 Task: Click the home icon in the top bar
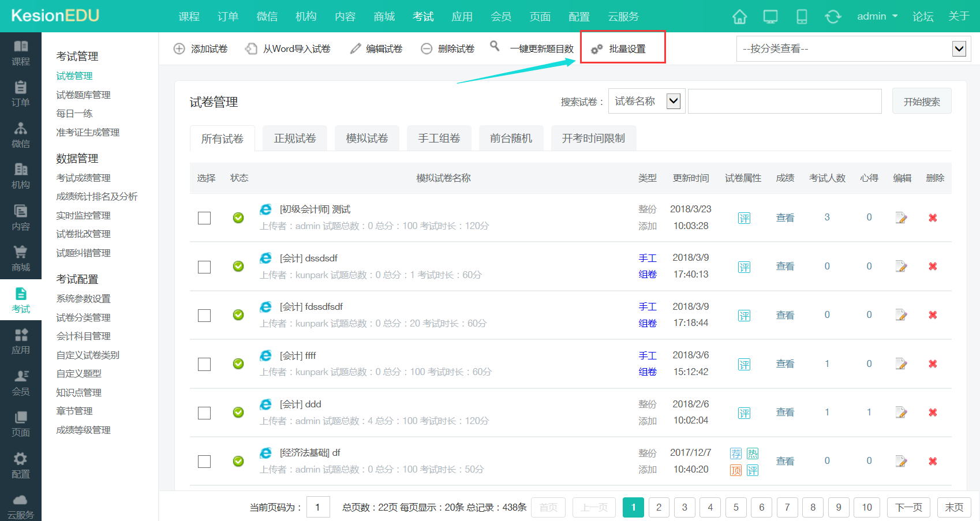click(x=739, y=17)
